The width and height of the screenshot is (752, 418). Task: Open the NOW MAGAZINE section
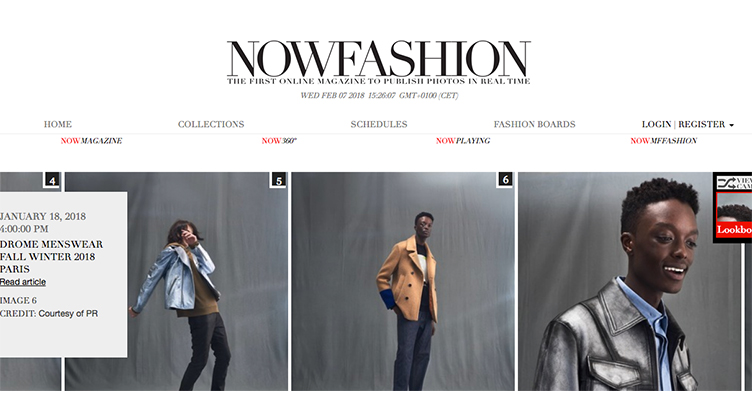point(91,140)
